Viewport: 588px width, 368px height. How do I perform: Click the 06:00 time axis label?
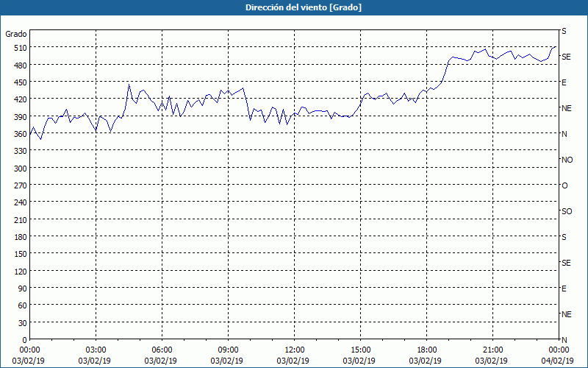click(162, 350)
